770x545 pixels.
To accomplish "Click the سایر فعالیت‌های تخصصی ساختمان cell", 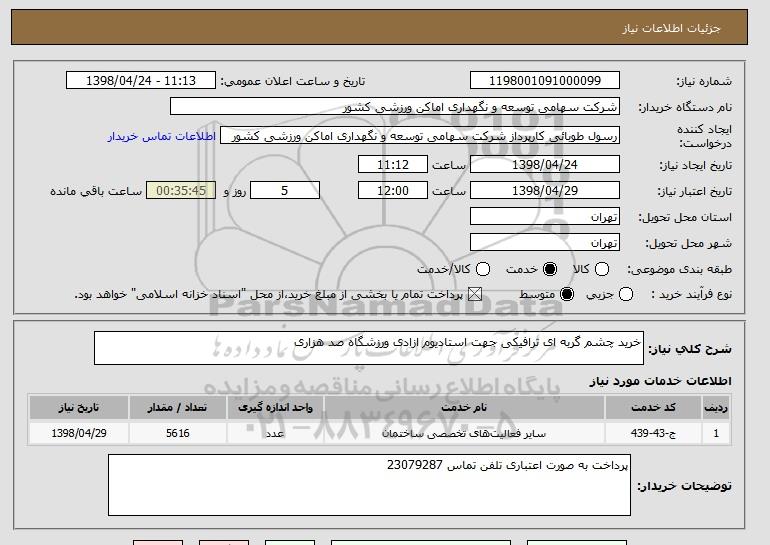I will coord(464,433).
